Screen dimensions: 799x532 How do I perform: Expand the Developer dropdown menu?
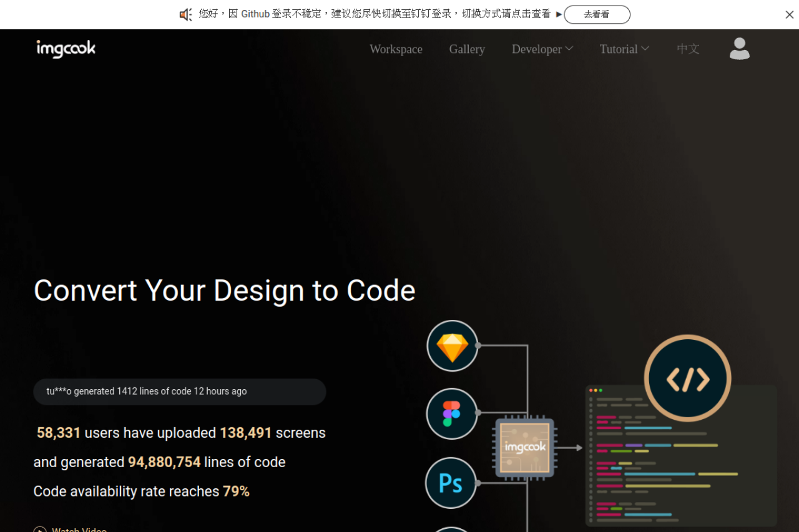(542, 49)
